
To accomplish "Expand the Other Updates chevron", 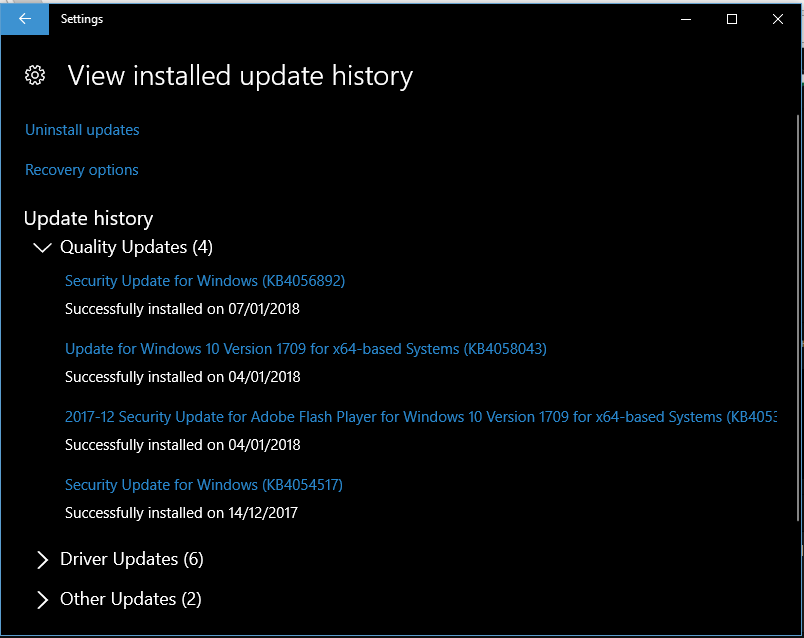I will (42, 599).
